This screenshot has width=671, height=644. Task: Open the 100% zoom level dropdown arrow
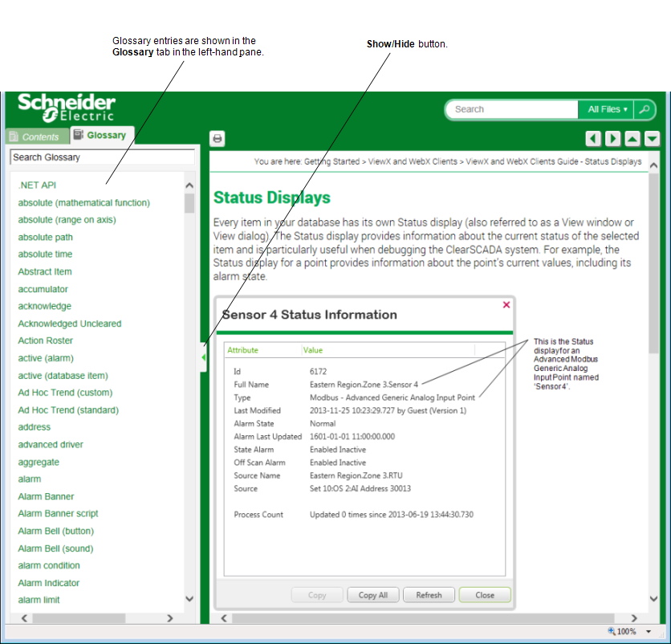649,631
